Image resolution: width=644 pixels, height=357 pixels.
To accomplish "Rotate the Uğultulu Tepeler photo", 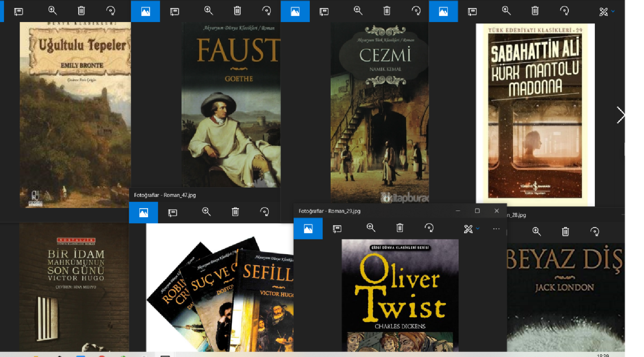I will coord(111,11).
